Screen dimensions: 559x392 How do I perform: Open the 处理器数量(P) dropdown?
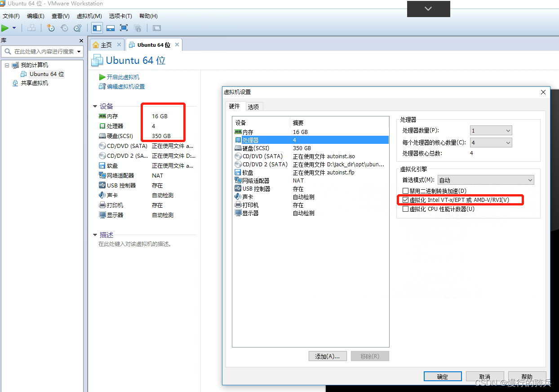[x=491, y=131]
